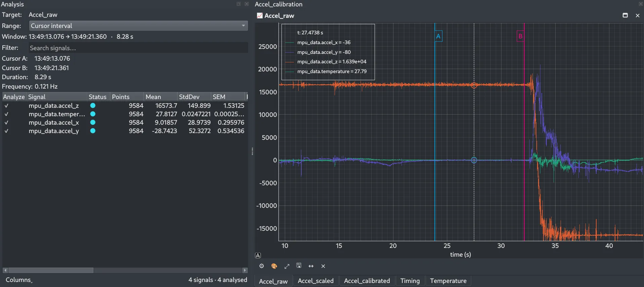Click Mean value 16573.7
The image size is (644, 287).
point(166,106)
